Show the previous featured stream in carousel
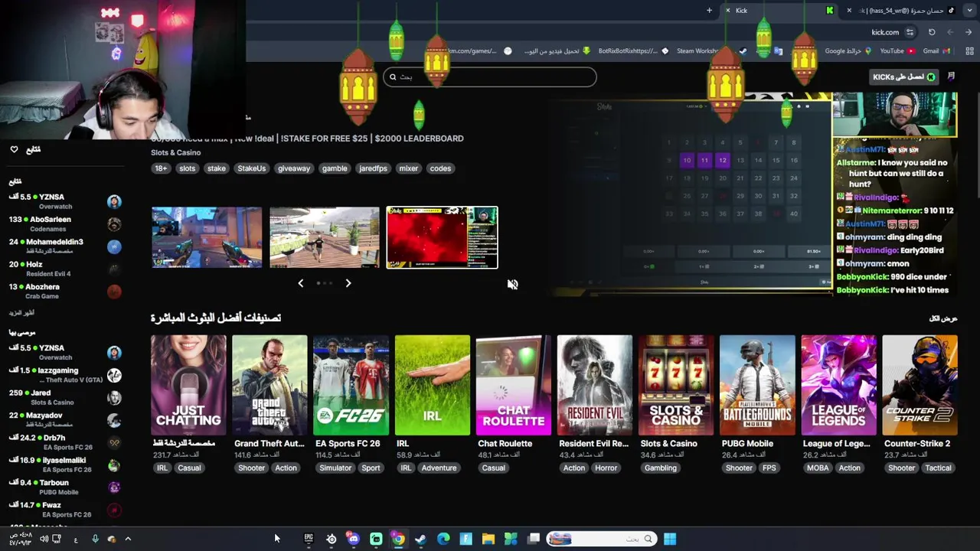This screenshot has width=980, height=551. (300, 283)
